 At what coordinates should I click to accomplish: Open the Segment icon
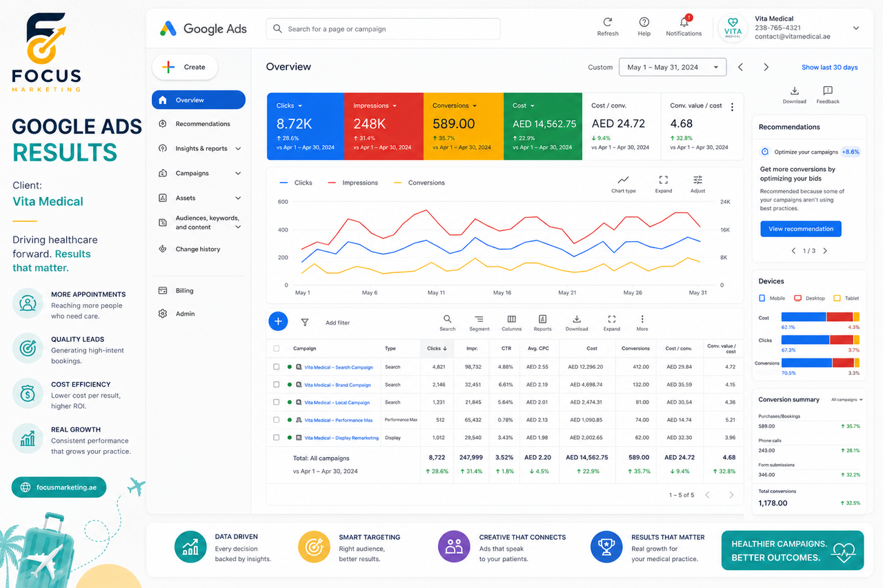tap(479, 318)
